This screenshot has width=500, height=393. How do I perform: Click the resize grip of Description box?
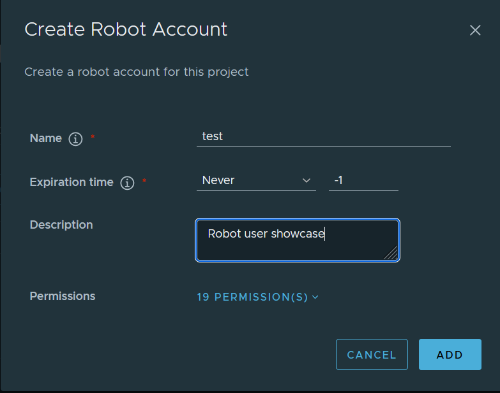tap(391, 253)
